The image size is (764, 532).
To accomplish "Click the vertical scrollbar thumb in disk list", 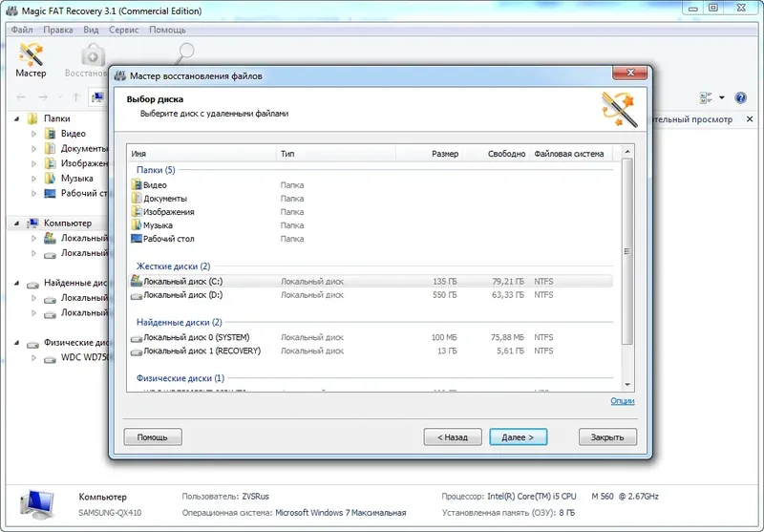I will 627,251.
